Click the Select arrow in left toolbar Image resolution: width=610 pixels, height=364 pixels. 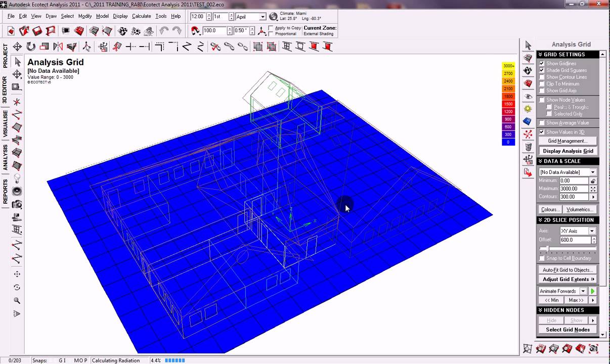point(17,62)
